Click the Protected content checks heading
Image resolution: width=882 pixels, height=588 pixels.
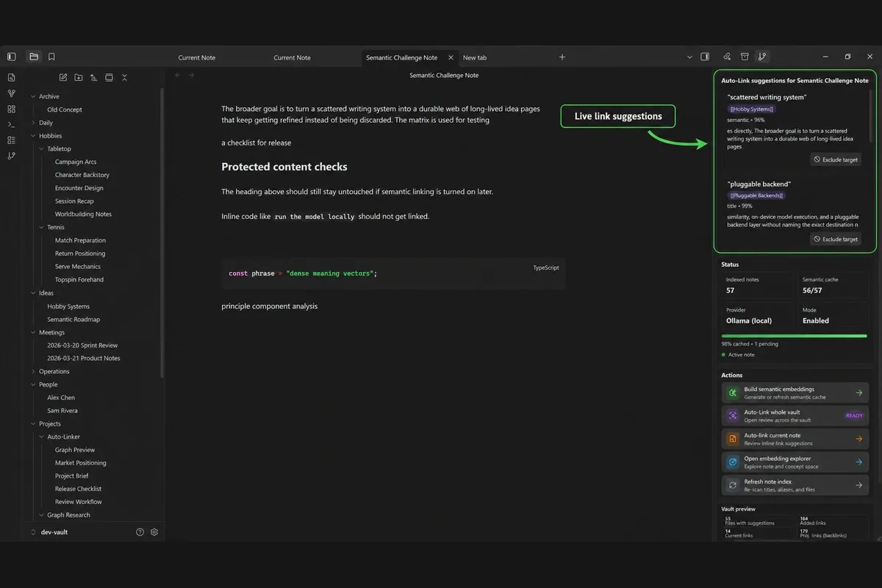coord(284,167)
